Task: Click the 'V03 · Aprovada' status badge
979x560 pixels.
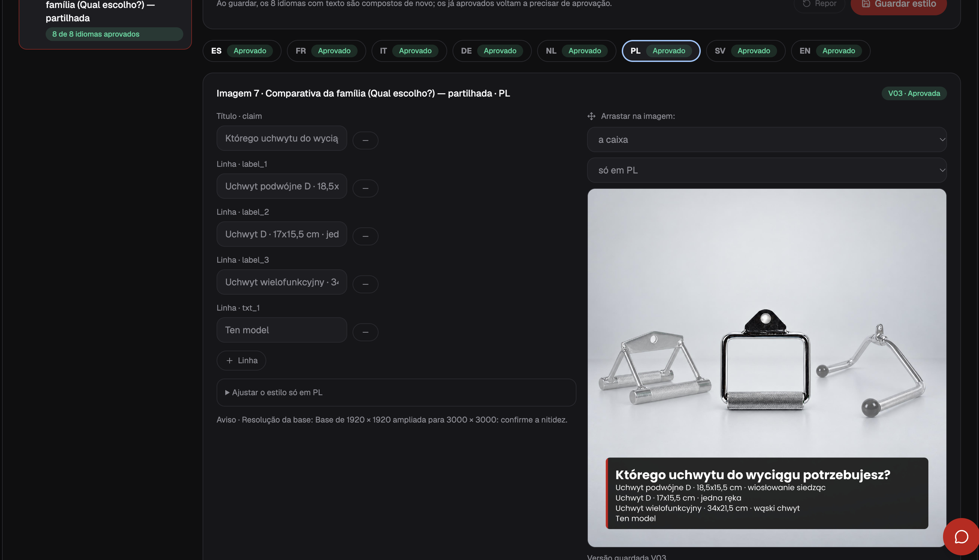Action: [914, 94]
